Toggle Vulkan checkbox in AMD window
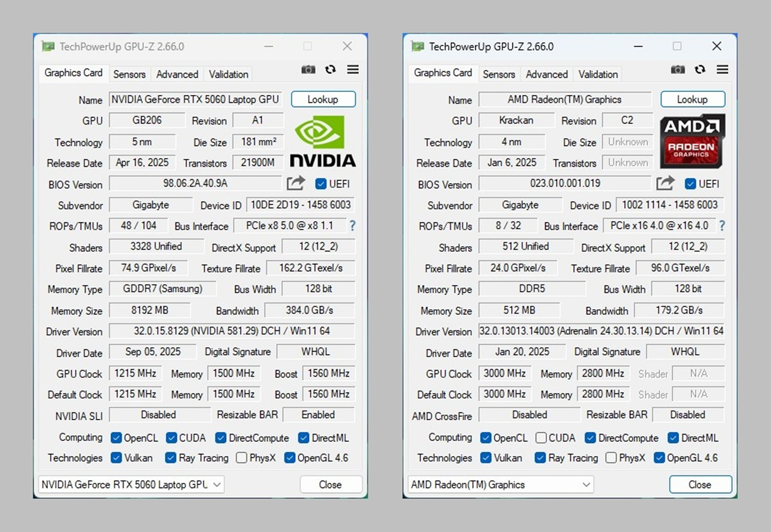This screenshot has width=771, height=532. tap(486, 458)
